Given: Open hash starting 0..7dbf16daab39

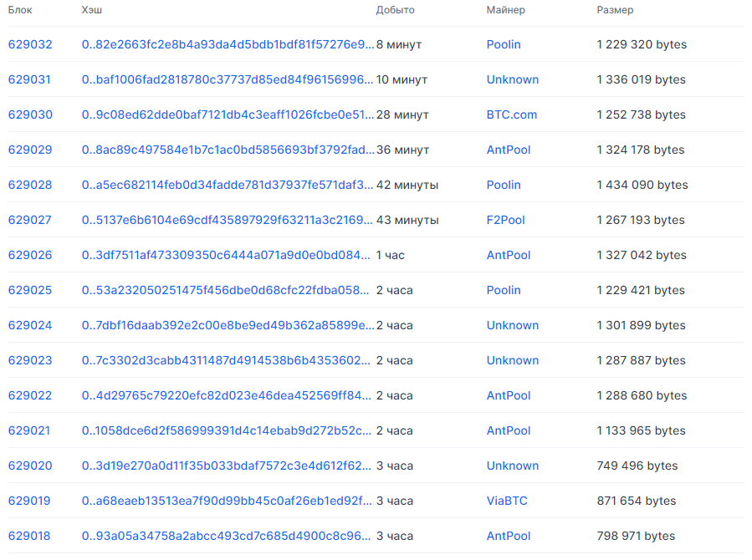Looking at the screenshot, I should click(x=228, y=325).
